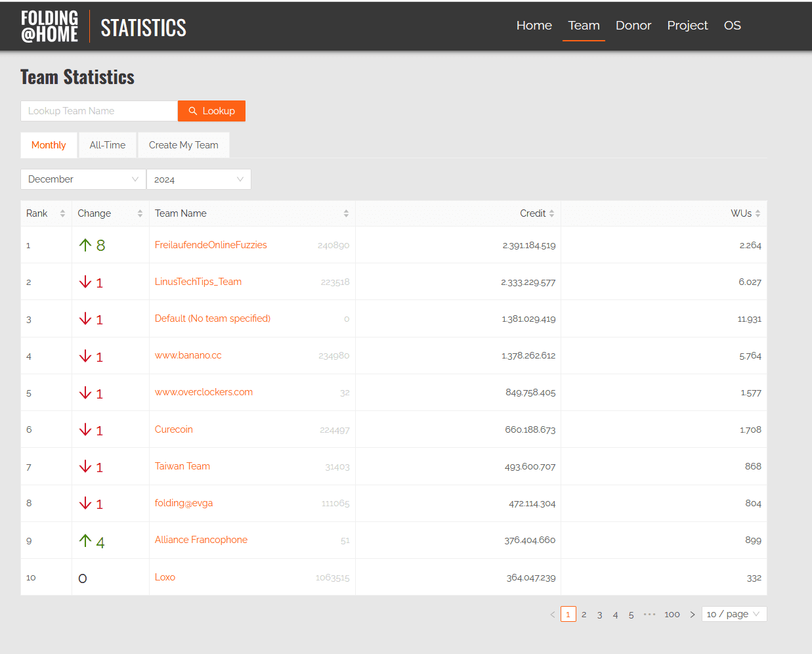Image resolution: width=812 pixels, height=654 pixels.
Task: Click credit value 364,047,239
Action: point(531,578)
